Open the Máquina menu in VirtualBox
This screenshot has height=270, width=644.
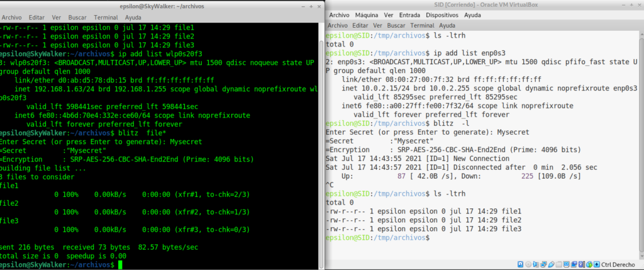point(367,15)
